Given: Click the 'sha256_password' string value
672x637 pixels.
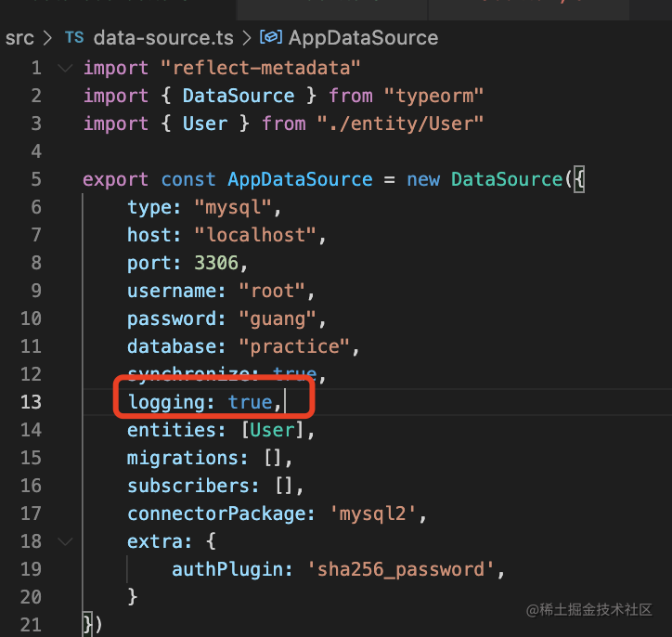Looking at the screenshot, I should [400, 570].
